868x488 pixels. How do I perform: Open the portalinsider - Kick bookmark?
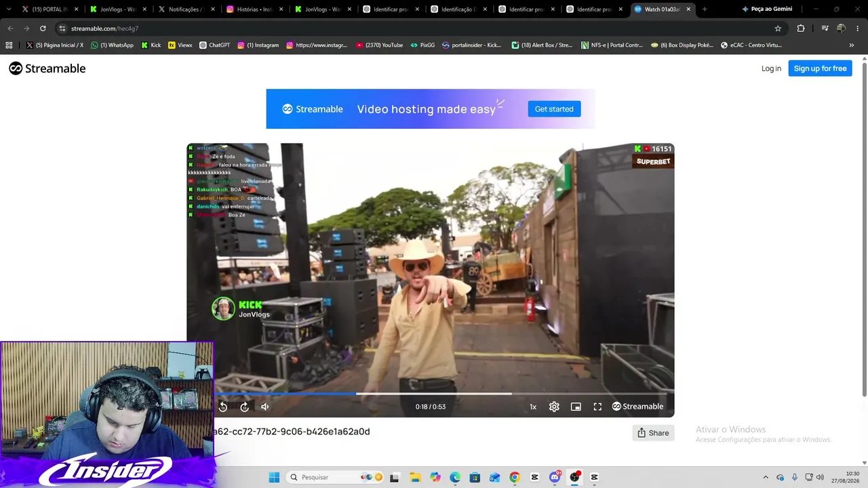coord(472,45)
